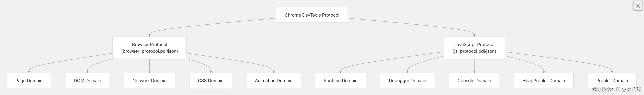This screenshot has height=95, width=644.
Task: Select the JavaScript Protocol node
Action: [474, 48]
